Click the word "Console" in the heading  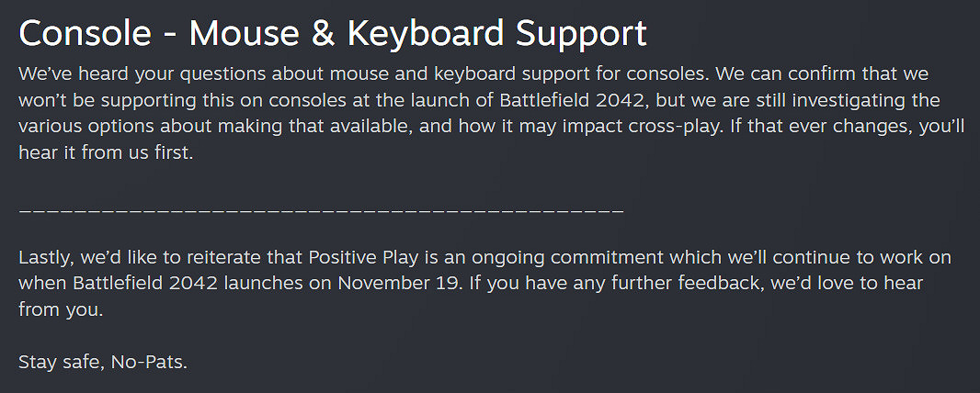click(x=85, y=33)
